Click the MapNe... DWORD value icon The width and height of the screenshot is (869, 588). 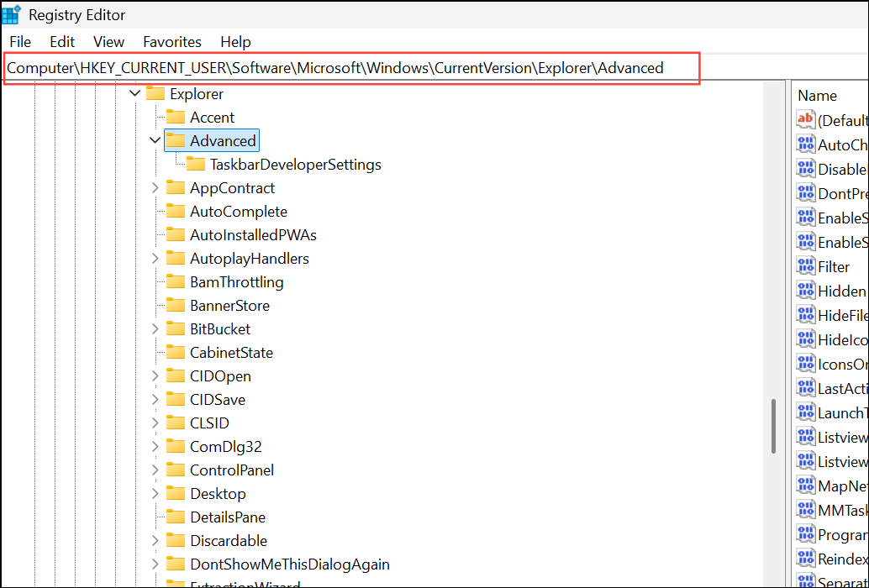[x=805, y=485]
